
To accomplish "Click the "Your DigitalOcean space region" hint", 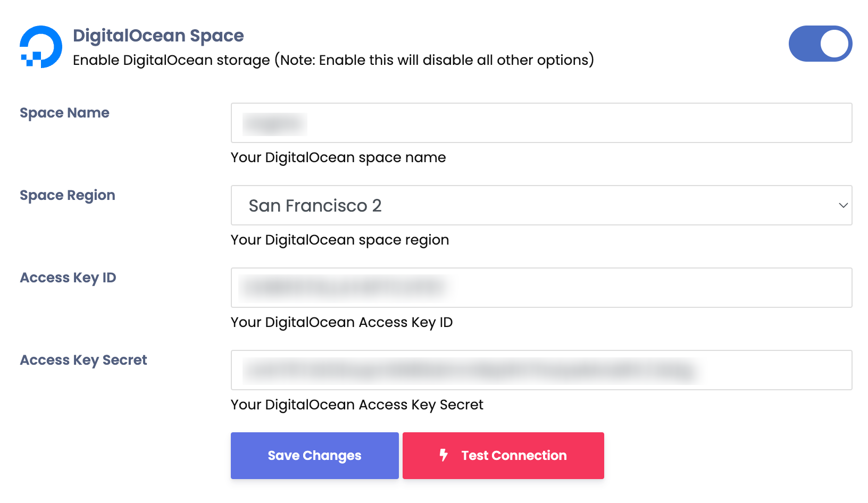I will tap(340, 240).
